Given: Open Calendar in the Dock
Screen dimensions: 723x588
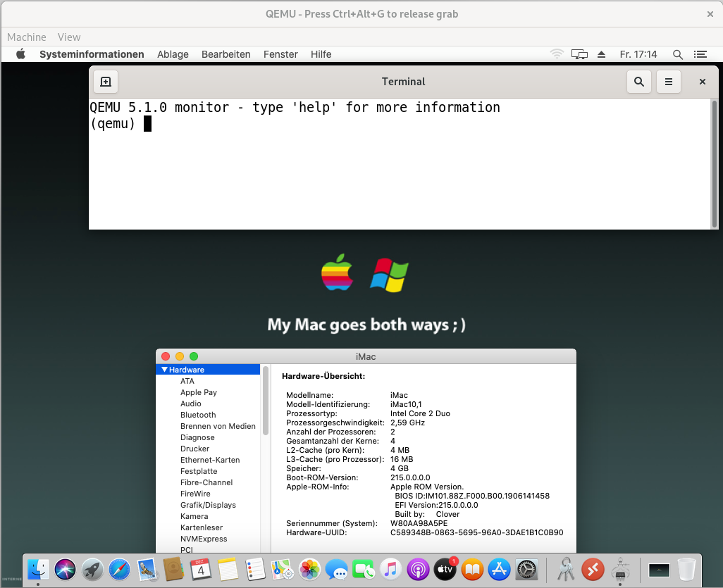Looking at the screenshot, I should 201,570.
